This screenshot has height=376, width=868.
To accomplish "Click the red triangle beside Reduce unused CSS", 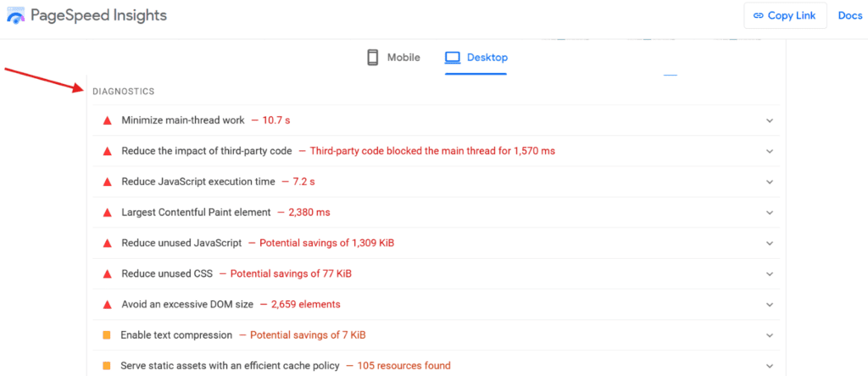I will click(x=107, y=273).
